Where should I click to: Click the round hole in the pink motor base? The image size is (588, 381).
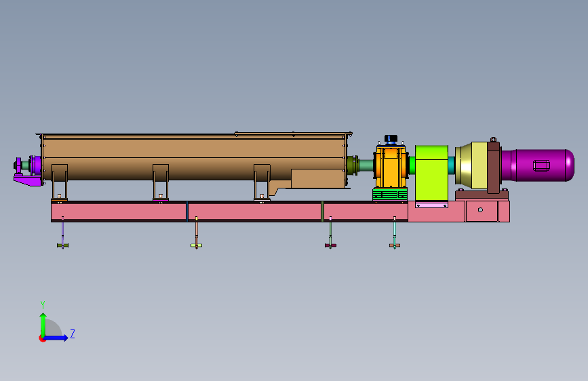480,210
